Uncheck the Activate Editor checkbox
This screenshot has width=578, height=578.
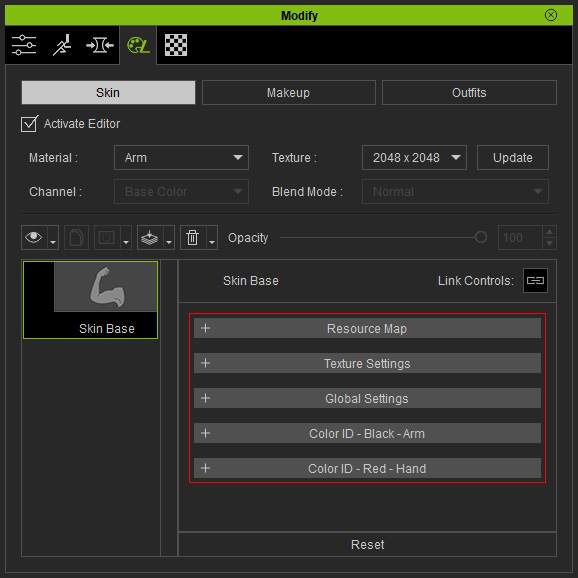(x=29, y=124)
